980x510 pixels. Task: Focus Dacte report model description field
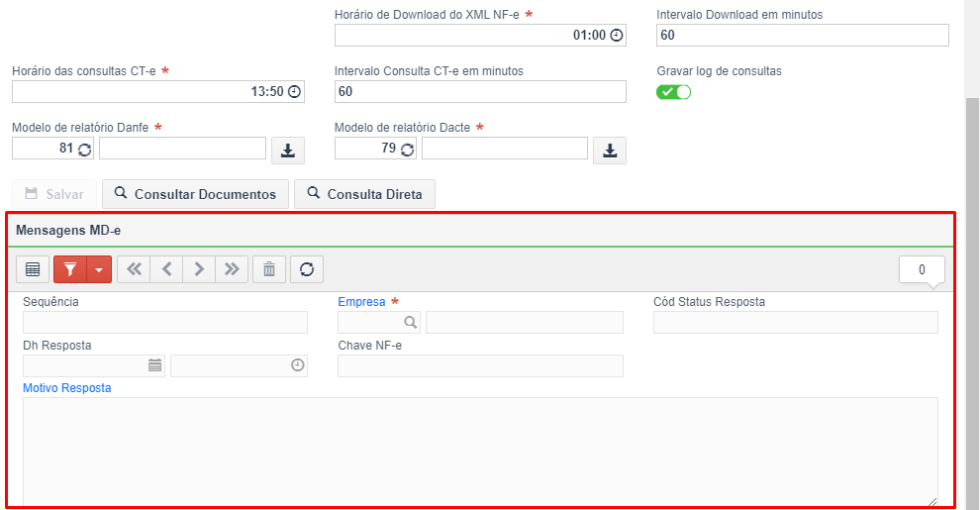point(505,149)
